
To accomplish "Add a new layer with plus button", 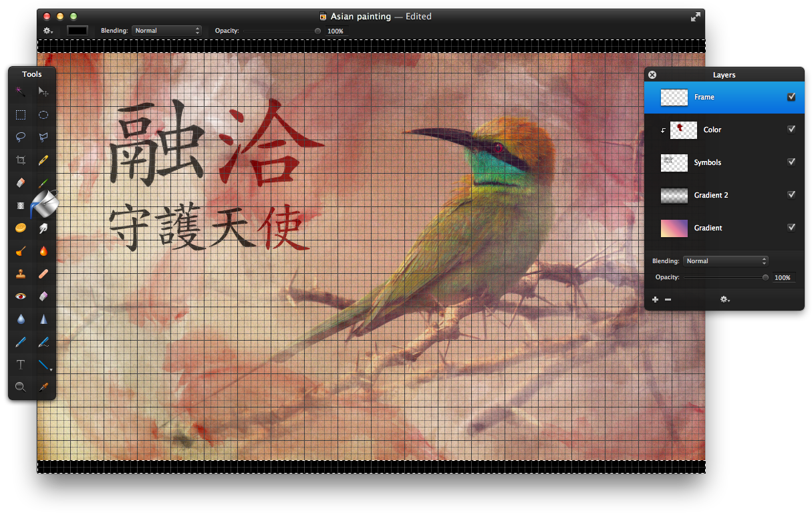I will [x=655, y=299].
